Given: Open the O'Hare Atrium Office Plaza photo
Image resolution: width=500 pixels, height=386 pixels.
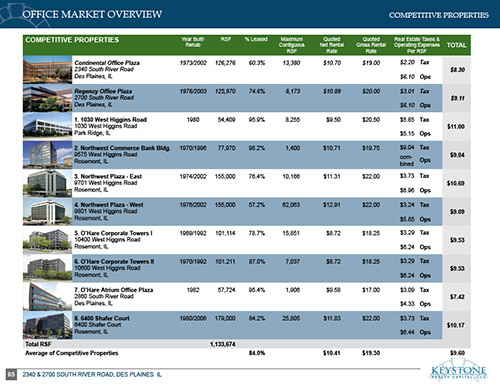Looking at the screenshot, I should (47, 296).
